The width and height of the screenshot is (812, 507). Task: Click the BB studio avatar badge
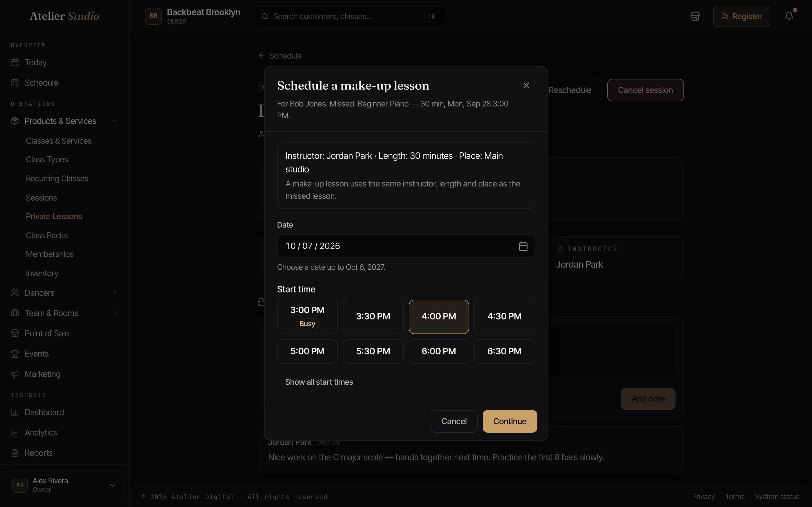point(153,16)
